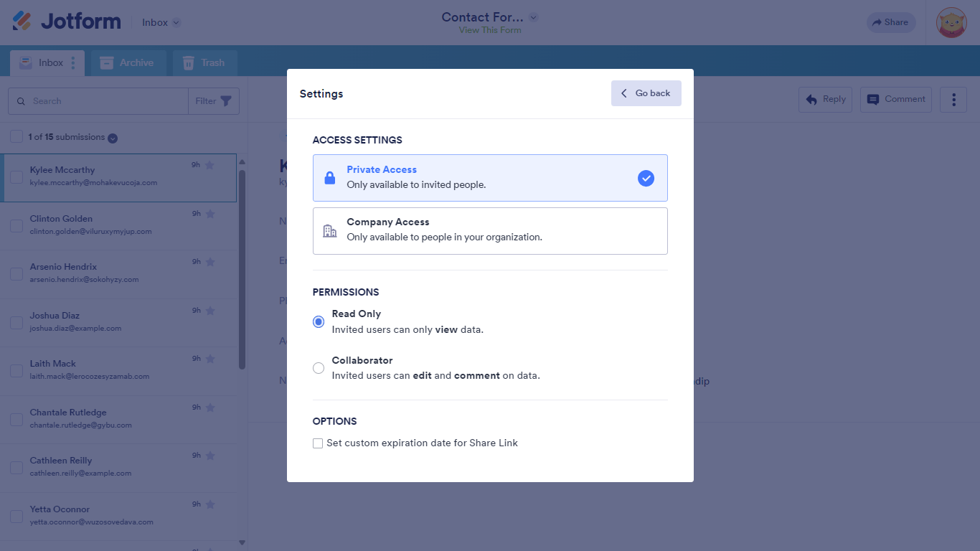Viewport: 980px width, 551px height.
Task: Open View This Form link
Action: point(489,30)
